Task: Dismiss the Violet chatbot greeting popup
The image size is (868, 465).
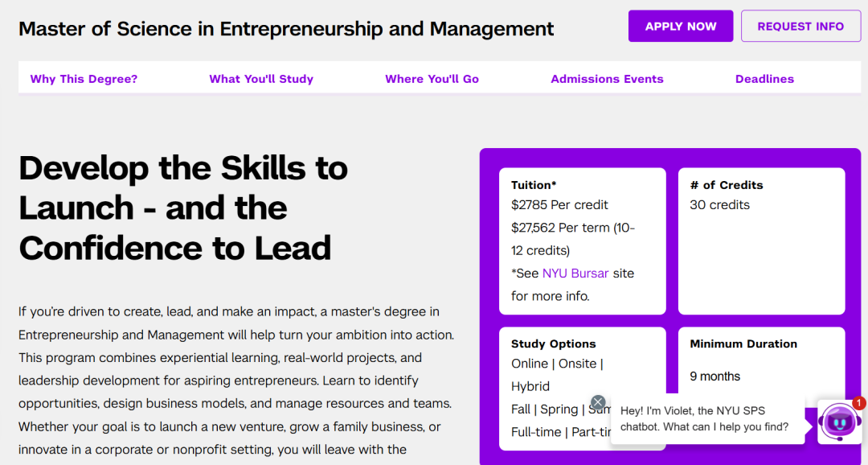Action: coord(598,402)
